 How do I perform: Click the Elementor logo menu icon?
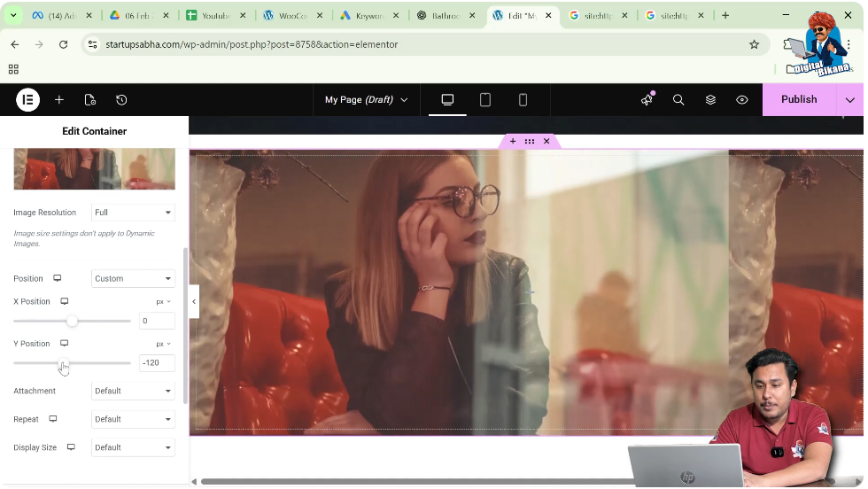pos(27,100)
